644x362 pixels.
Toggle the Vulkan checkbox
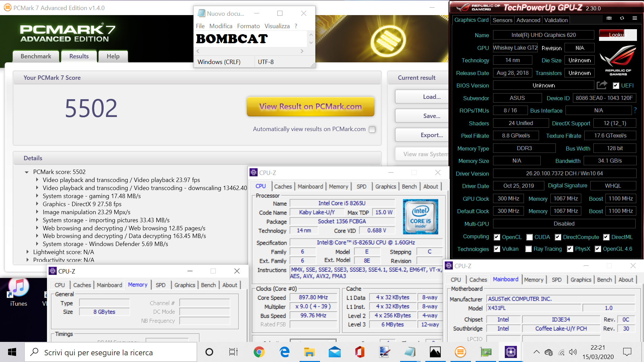(x=497, y=249)
